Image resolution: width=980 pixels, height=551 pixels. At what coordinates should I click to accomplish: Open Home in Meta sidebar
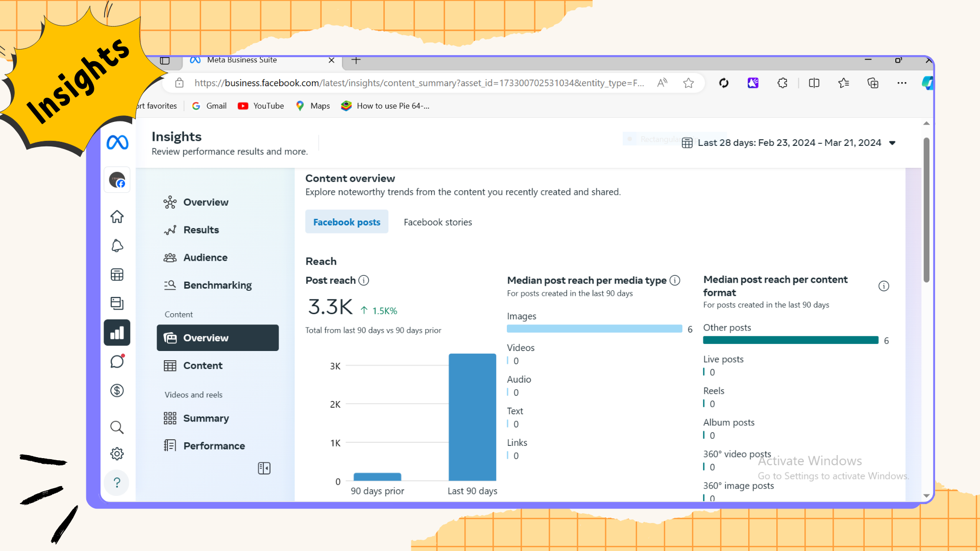[117, 216]
